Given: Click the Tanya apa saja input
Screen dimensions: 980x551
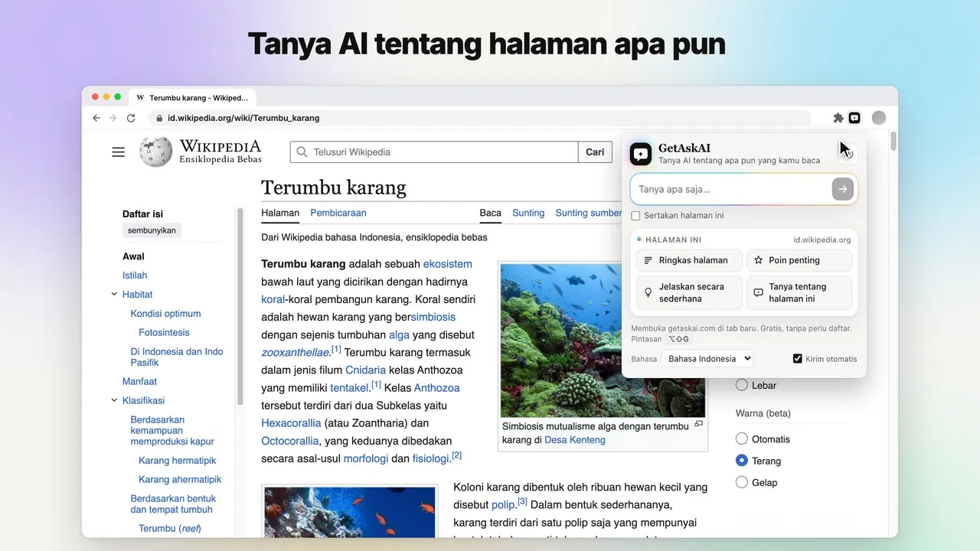Looking at the screenshot, I should (731, 189).
